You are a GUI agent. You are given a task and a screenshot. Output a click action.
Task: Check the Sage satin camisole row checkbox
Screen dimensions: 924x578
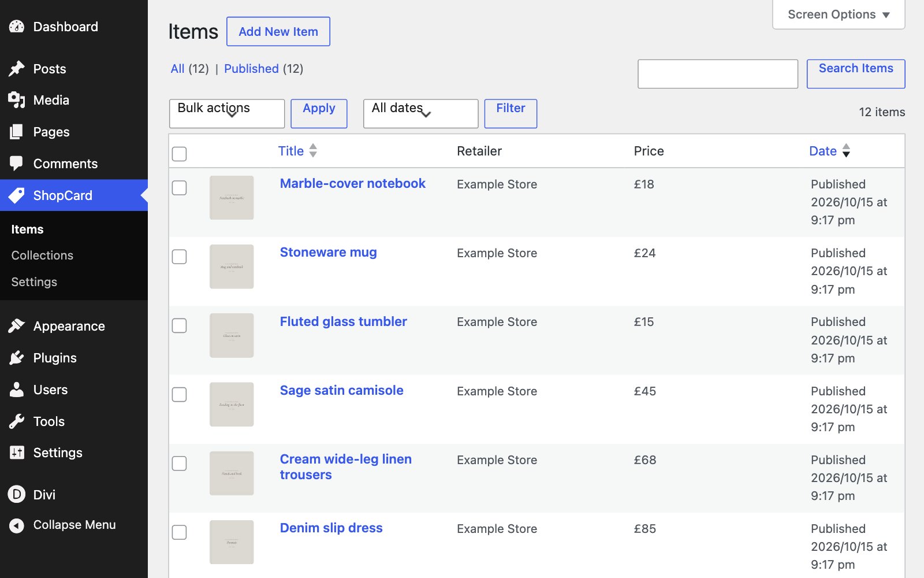tap(180, 395)
